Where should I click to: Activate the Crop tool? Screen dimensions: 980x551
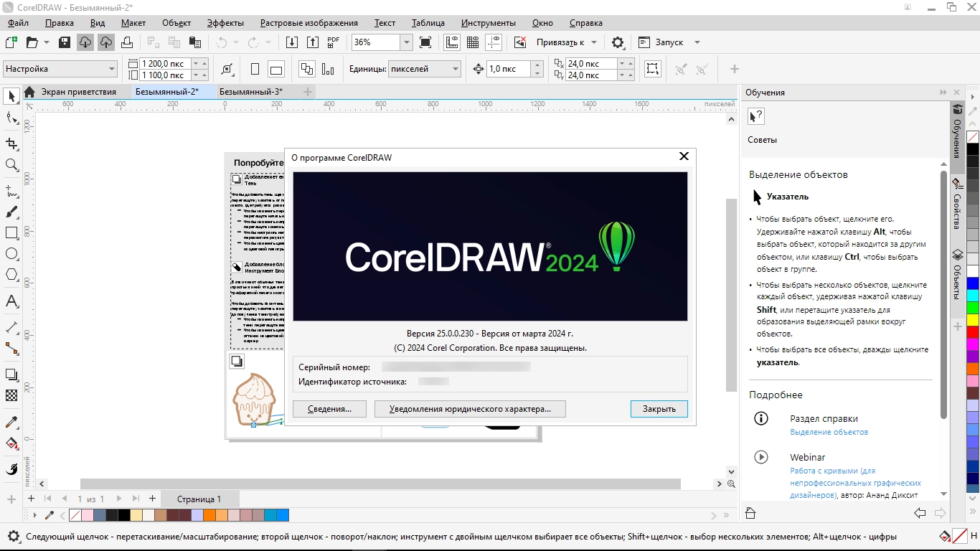pos(11,143)
